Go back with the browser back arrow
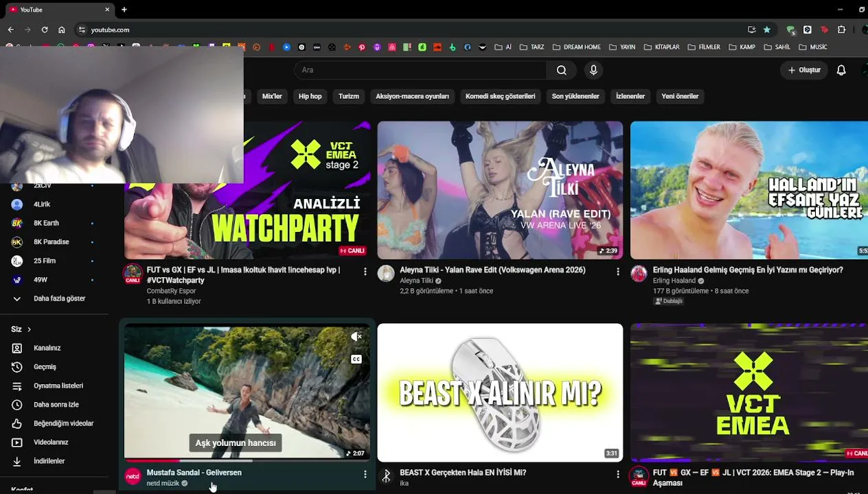 (11, 30)
